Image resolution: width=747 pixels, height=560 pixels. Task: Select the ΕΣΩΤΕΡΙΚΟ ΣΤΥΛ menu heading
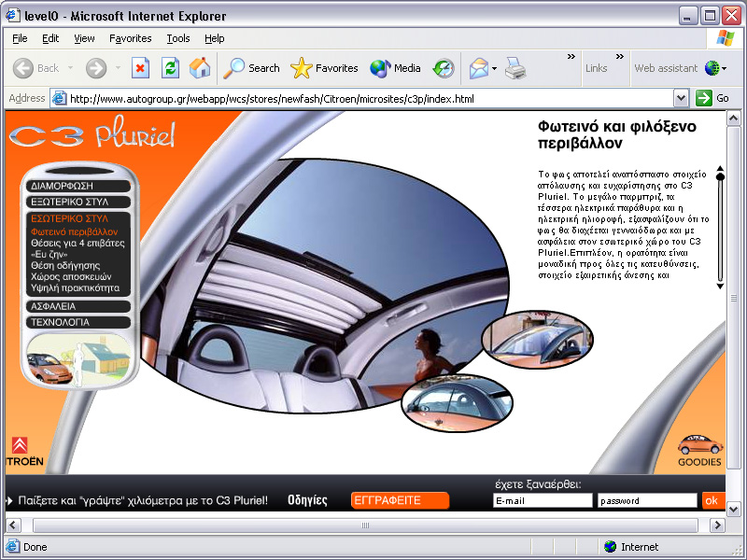[69, 218]
